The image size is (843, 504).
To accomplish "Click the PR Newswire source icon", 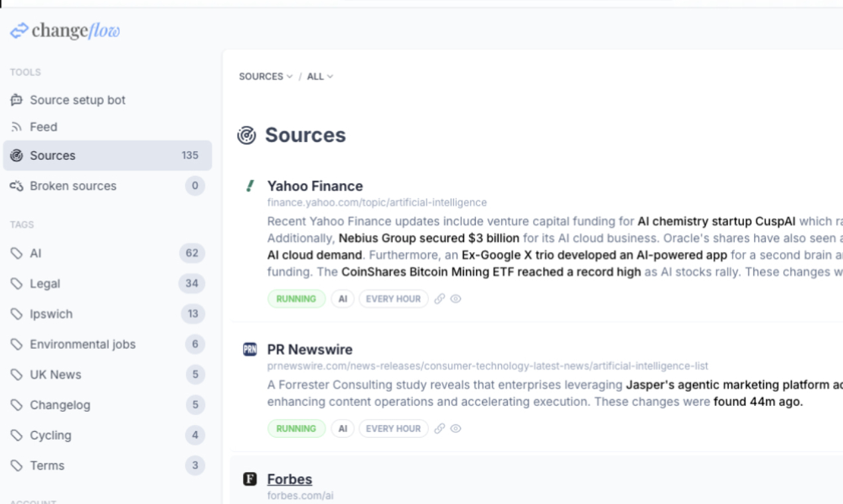I will pos(250,349).
